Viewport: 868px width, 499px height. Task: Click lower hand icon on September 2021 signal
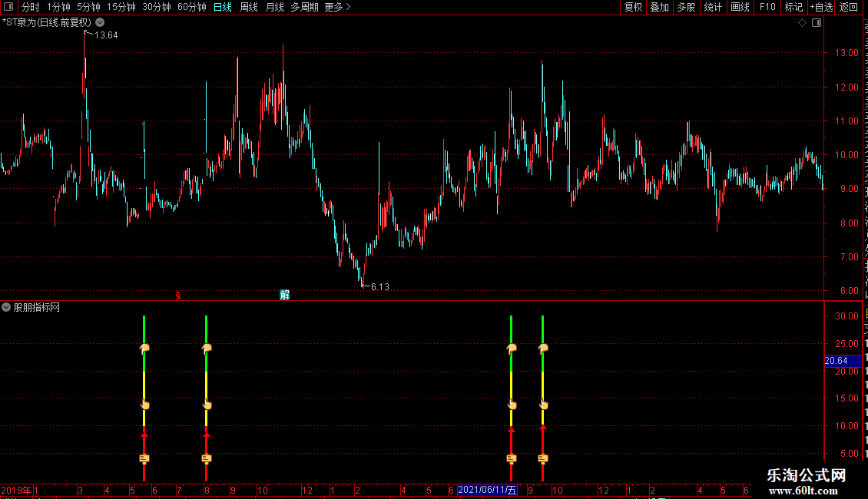click(x=544, y=405)
